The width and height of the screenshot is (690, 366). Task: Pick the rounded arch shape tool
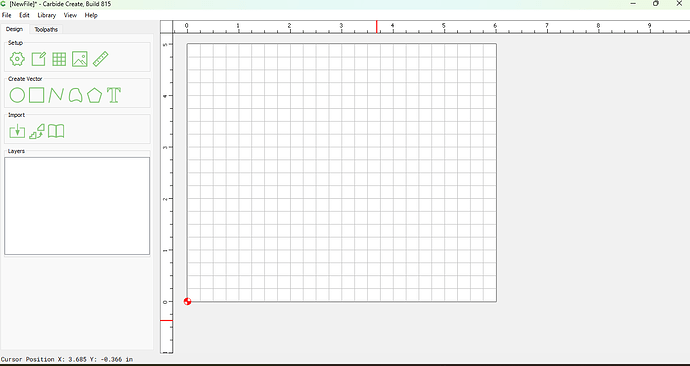tap(75, 95)
